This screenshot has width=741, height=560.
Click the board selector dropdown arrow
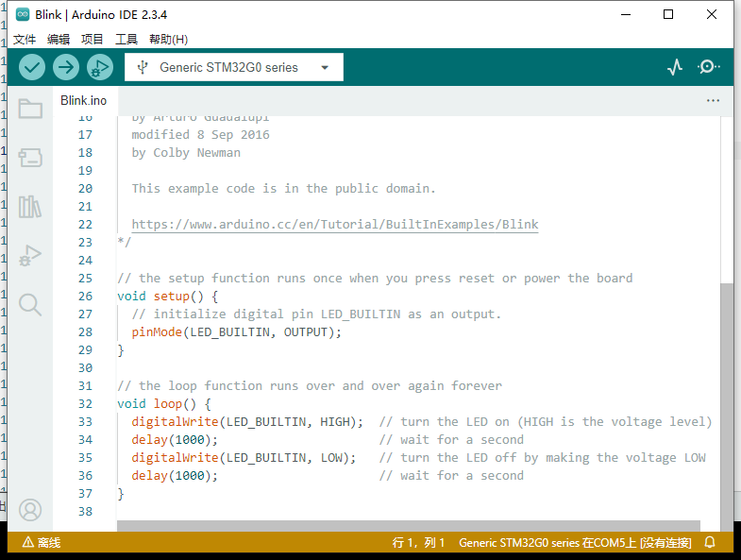[325, 68]
